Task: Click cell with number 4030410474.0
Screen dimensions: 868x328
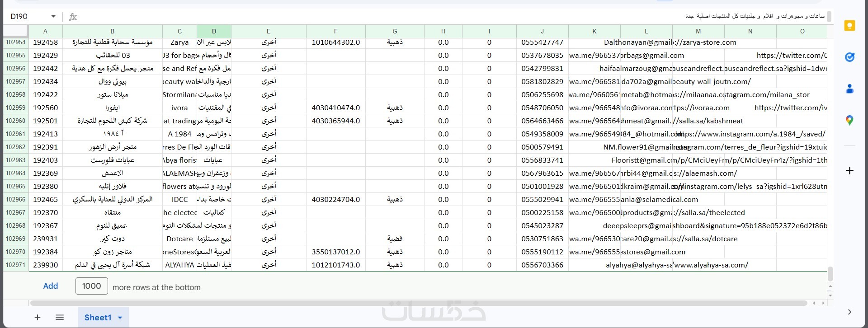Action: (336, 108)
